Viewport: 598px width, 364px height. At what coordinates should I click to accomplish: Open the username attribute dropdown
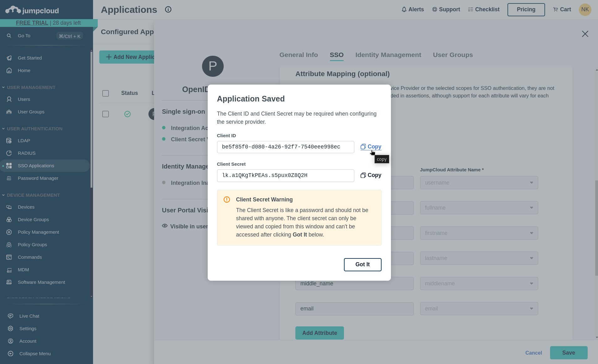pyautogui.click(x=478, y=182)
